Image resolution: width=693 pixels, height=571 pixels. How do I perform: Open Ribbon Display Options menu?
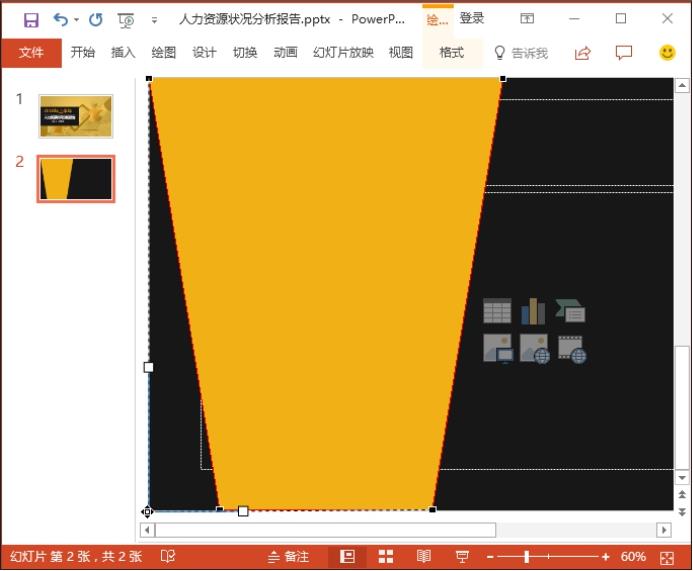point(527,19)
